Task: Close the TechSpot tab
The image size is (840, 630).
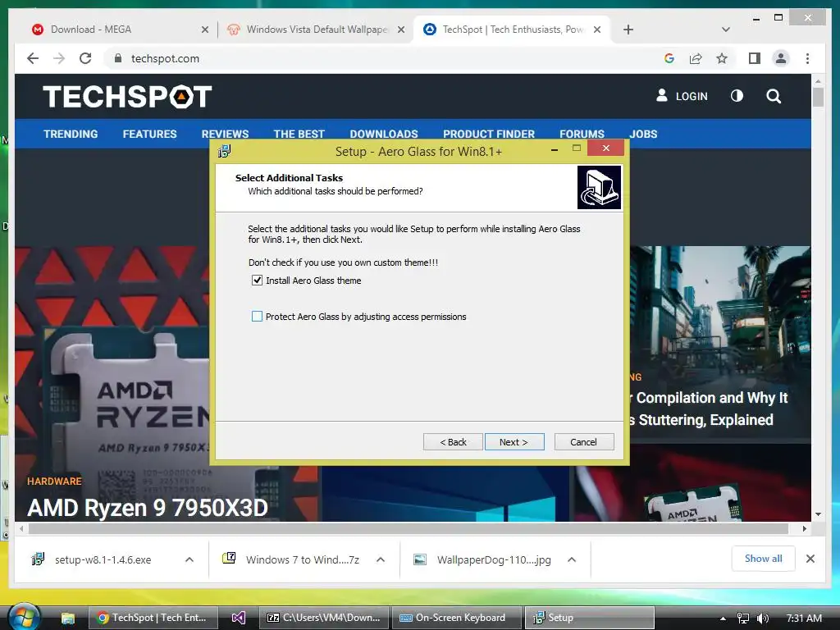Action: [x=597, y=30]
